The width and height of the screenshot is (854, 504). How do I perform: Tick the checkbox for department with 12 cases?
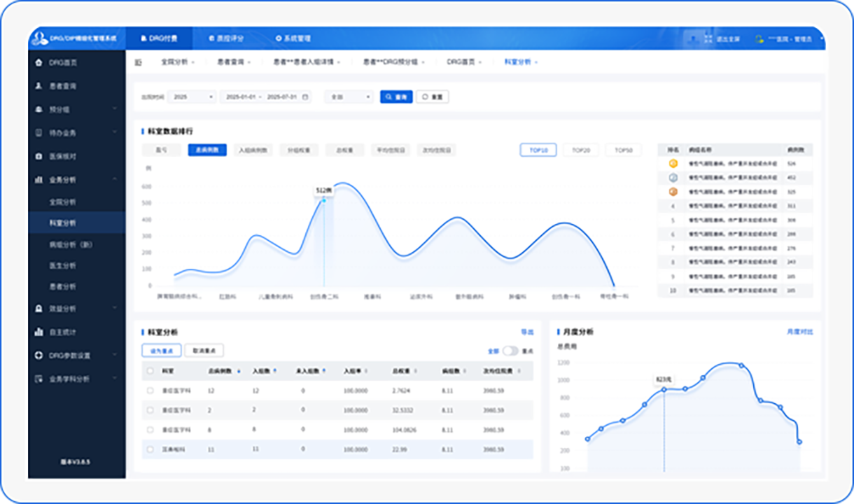point(150,391)
